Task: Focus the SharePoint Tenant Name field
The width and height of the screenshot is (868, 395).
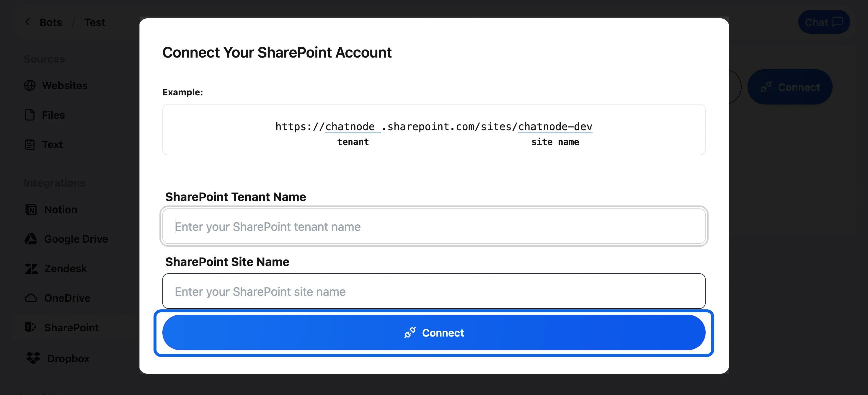Action: coord(433,226)
